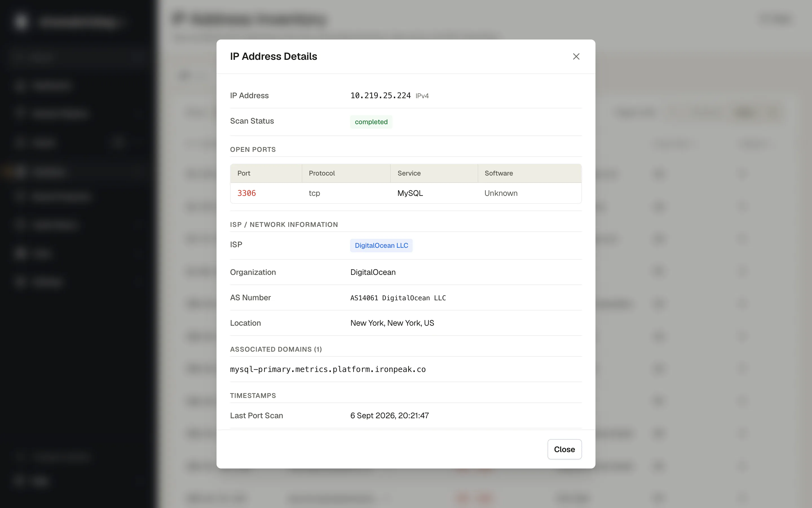The image size is (812, 508).
Task: Click the Software column header
Action: [x=529, y=173]
